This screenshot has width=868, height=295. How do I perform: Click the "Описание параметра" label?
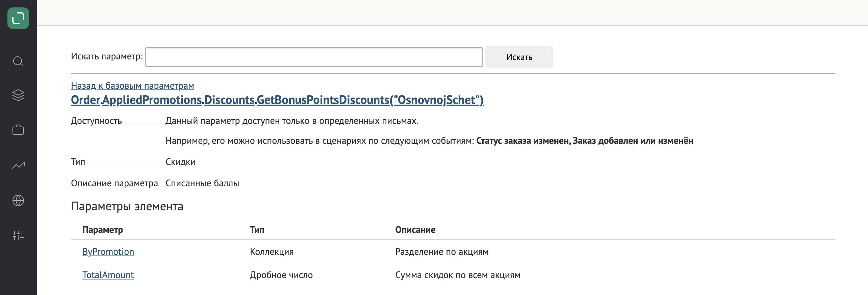114,183
